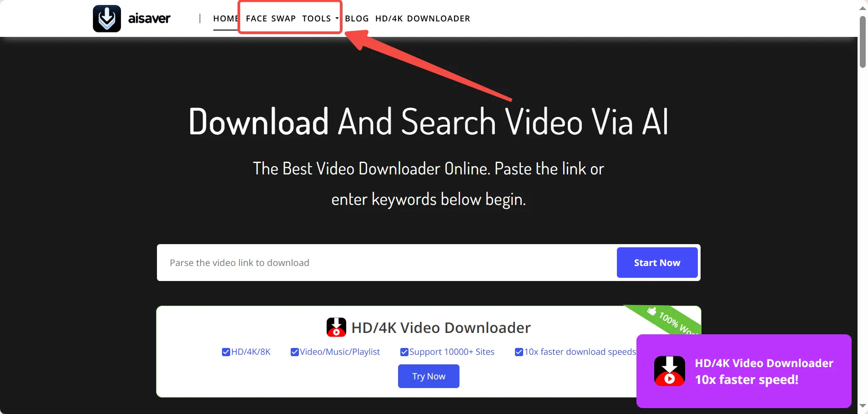
Task: Click the purple popup downloader icon
Action: point(670,371)
